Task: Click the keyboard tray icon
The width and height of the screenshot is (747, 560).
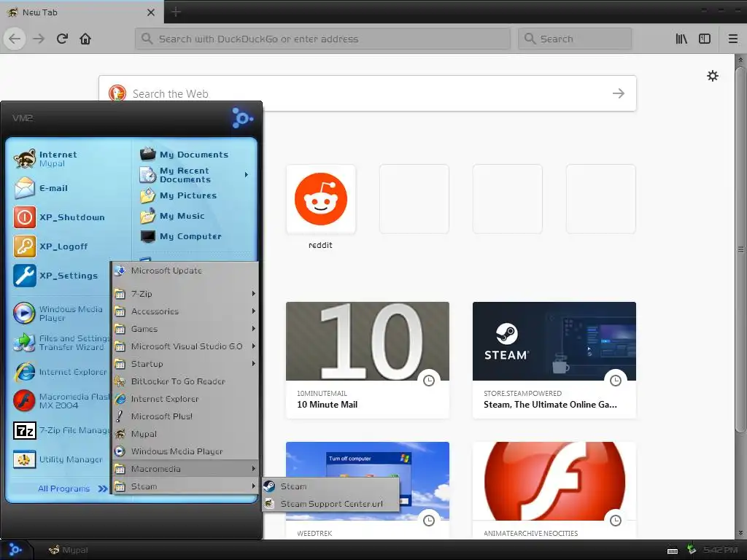Action: [672, 551]
